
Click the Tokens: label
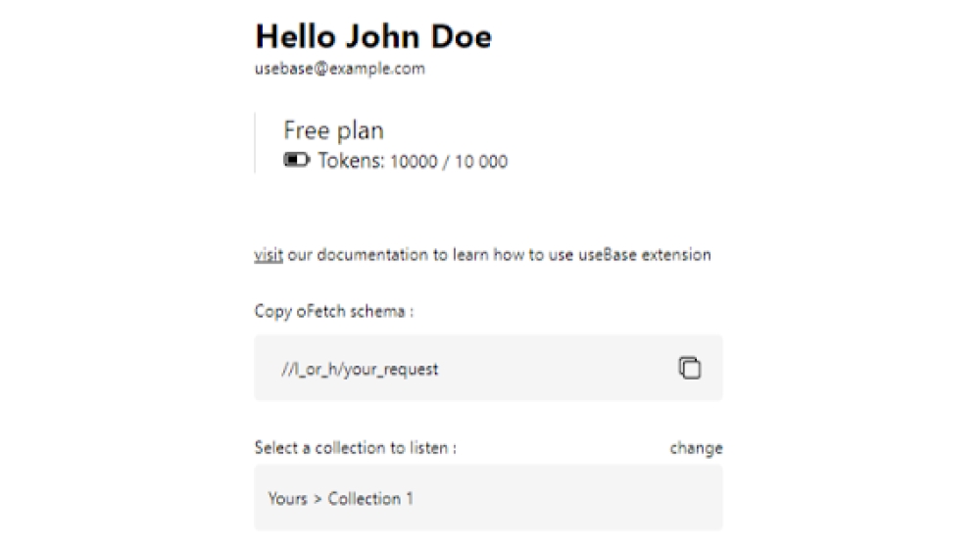point(351,161)
